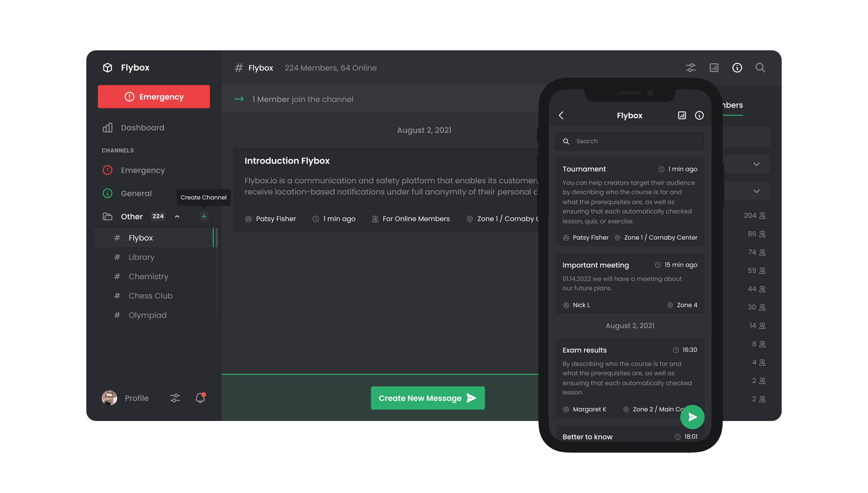Click Create New Message
This screenshot has width=868, height=493.
(428, 398)
